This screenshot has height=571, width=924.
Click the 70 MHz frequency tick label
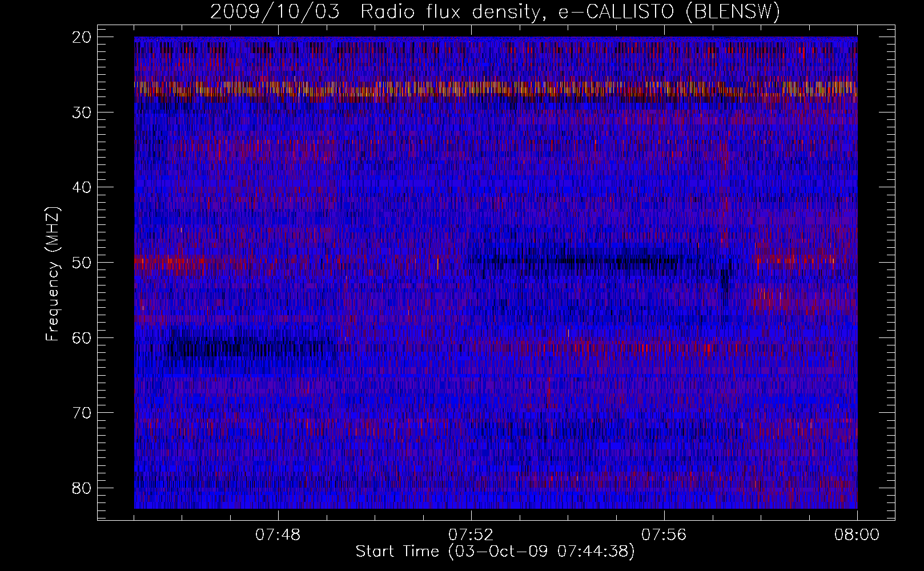82,413
